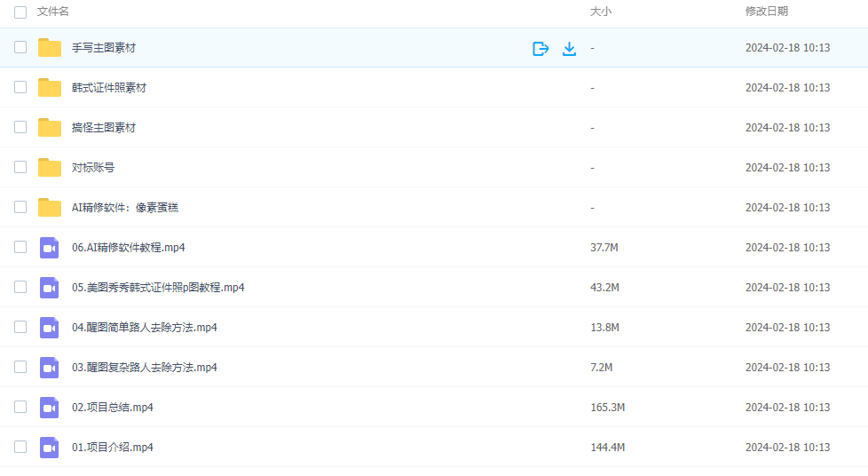Click the folder icon for 韩式证件照素材

[50, 88]
